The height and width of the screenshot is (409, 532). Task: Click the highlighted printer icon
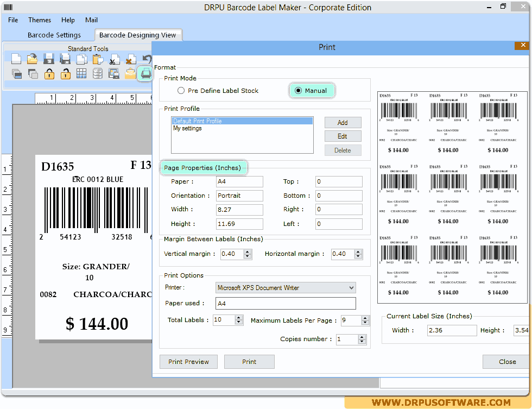pos(146,73)
